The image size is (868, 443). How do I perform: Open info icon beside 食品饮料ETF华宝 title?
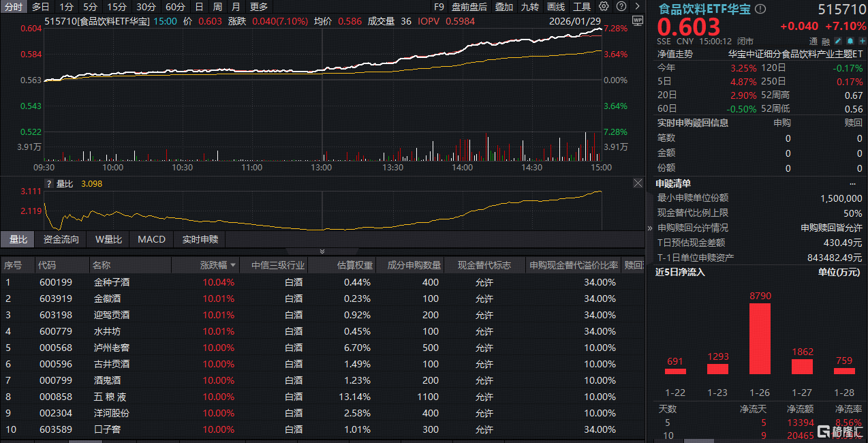[x=760, y=9]
